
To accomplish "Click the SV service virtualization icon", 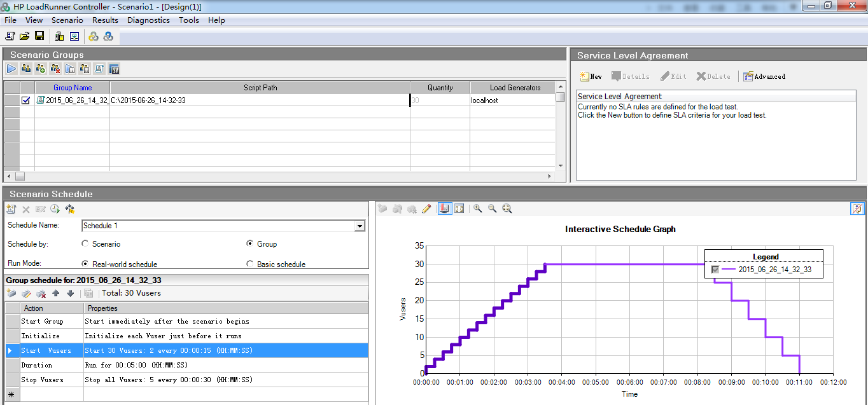I will 115,69.
